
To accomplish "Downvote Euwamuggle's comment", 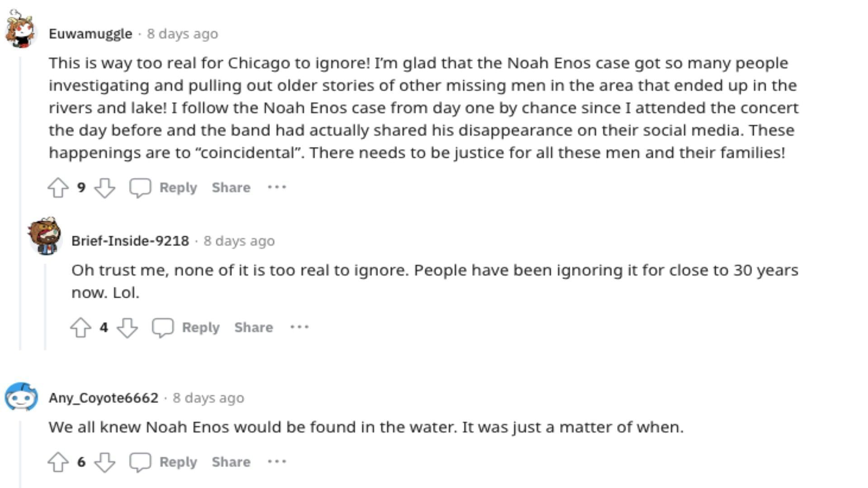I will pos(104,188).
